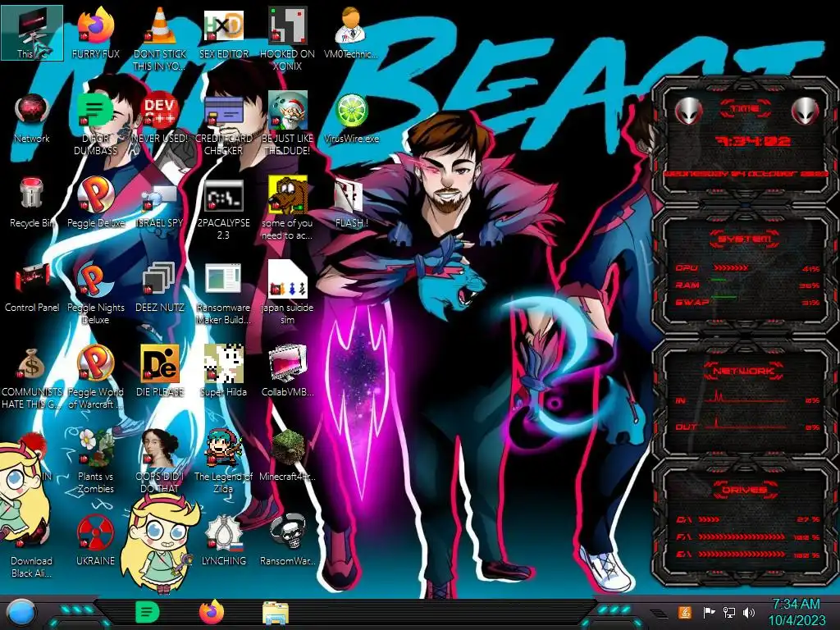The image size is (840, 630).
Task: Open the Minecraft4Fr... block icon
Action: 288,456
